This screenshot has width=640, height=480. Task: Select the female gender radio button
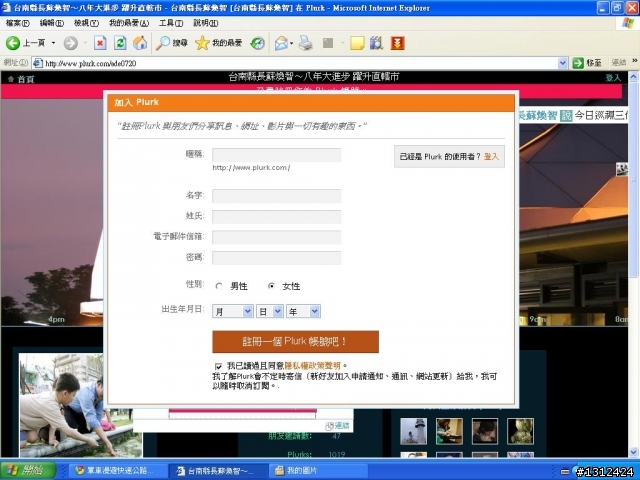pyautogui.click(x=271, y=286)
